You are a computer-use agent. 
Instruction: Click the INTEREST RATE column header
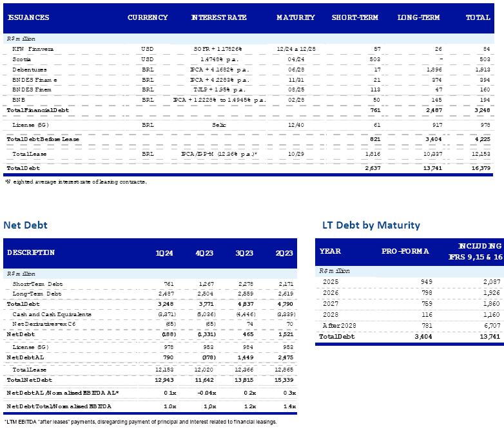[219, 17]
